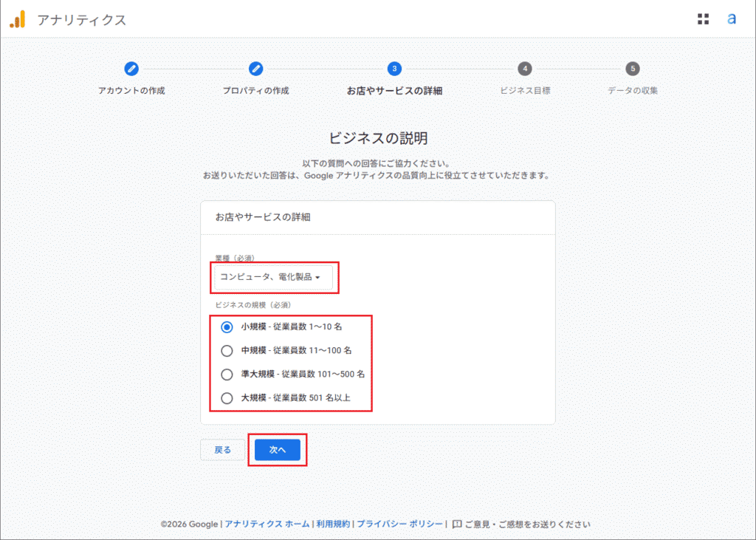
Task: Click the お店やサービスの詳細 step badge
Action: (394, 68)
